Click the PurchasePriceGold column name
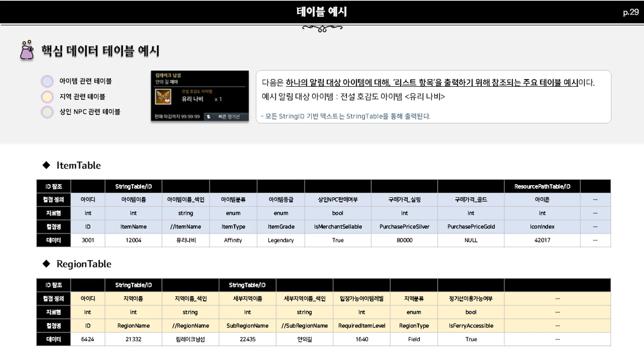Image resolution: width=644 pixels, height=362 pixels. click(471, 226)
